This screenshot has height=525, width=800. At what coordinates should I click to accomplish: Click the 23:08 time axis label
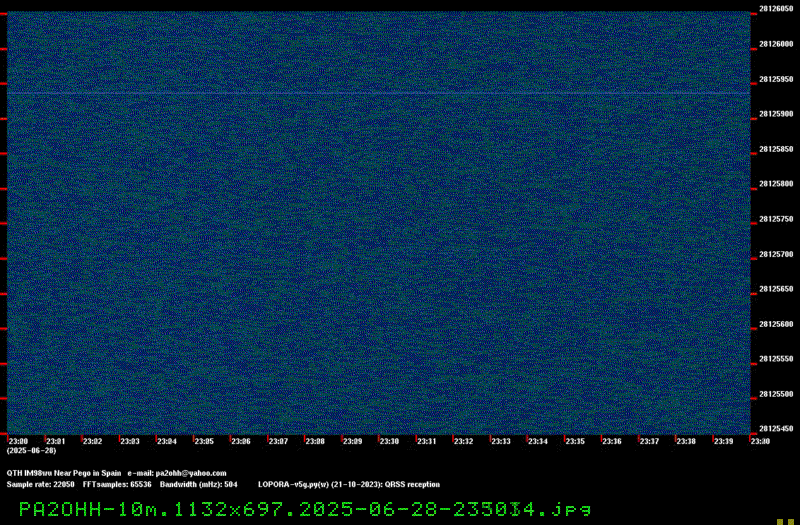[315, 441]
